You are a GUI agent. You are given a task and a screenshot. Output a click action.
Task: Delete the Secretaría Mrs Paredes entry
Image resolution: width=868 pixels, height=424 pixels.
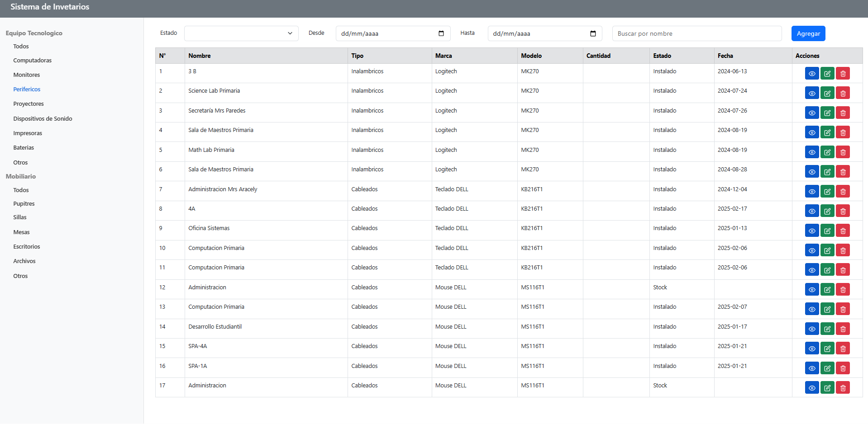842,113
